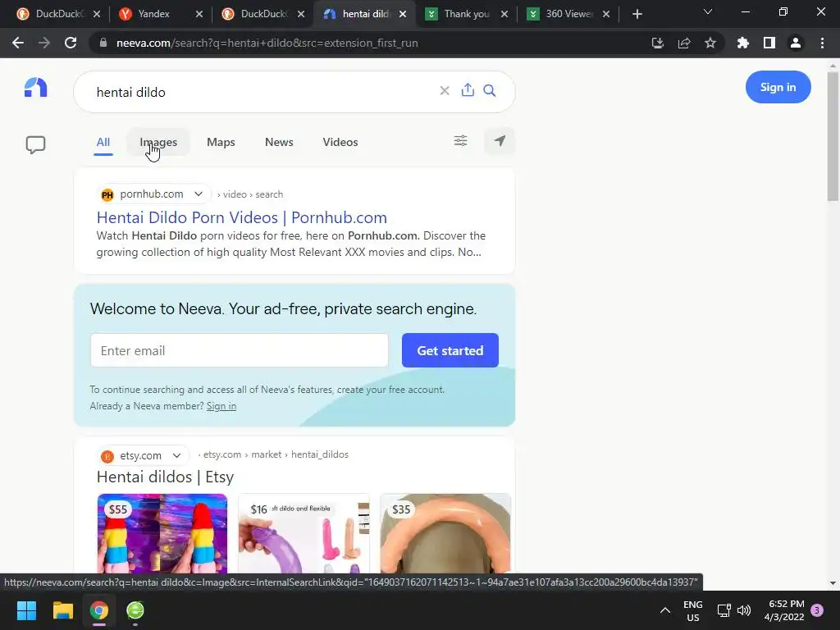Click the magnifier search icon

(489, 90)
